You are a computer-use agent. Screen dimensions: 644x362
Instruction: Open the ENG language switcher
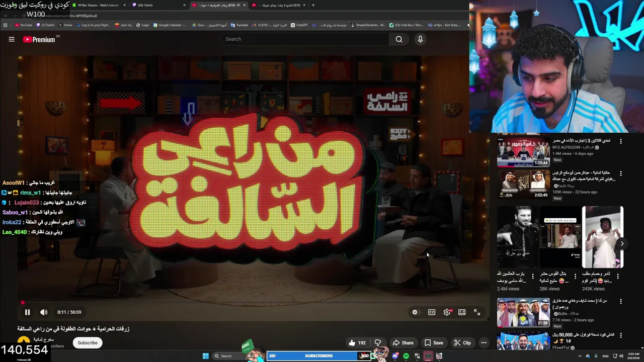click(605, 356)
